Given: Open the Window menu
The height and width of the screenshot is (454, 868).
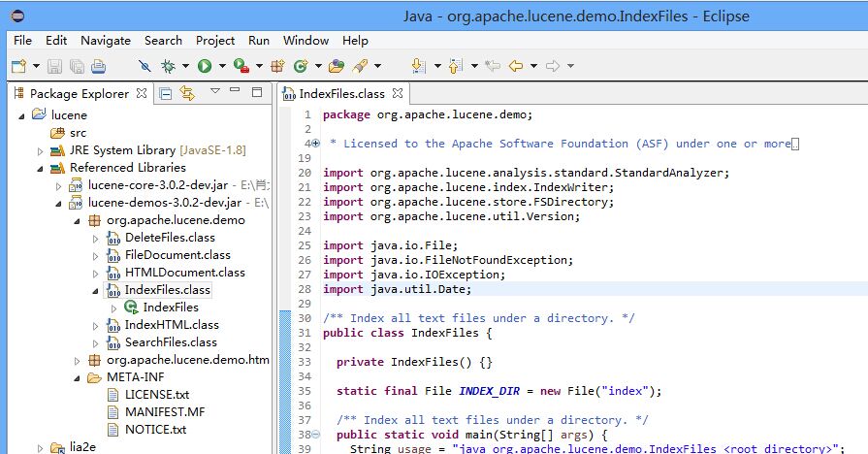Looking at the screenshot, I should [x=306, y=41].
